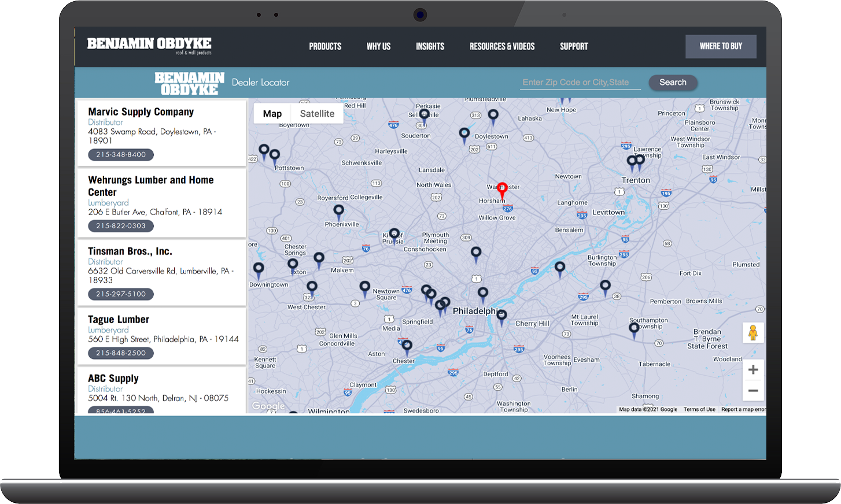Click the dealer pin near Browns Mills
The image size is (841, 504).
tap(605, 287)
